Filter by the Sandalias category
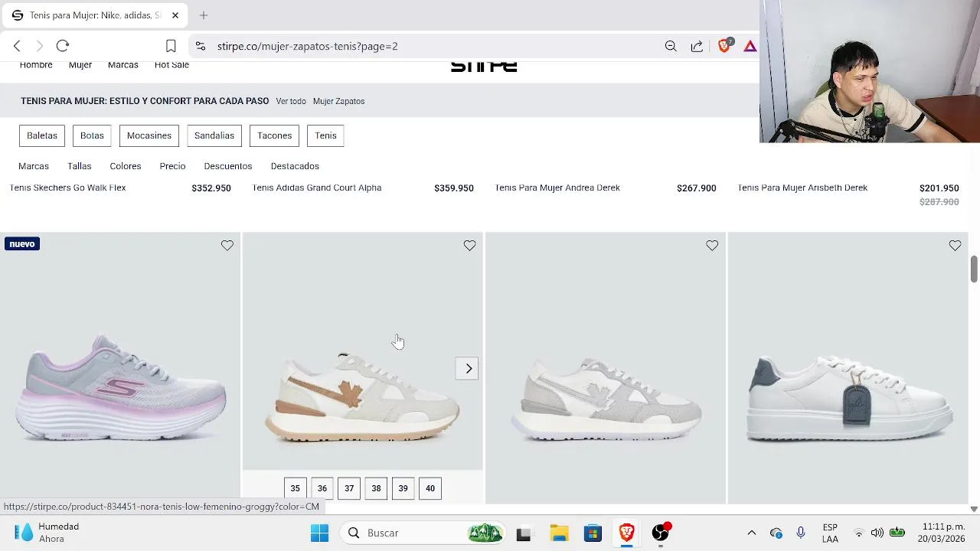Viewport: 980px width, 551px height. pos(214,135)
